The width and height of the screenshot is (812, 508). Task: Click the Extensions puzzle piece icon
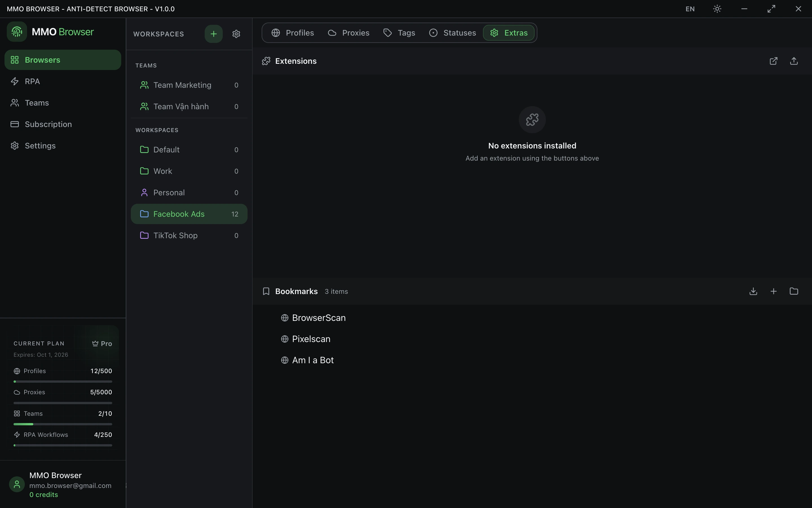pyautogui.click(x=266, y=61)
